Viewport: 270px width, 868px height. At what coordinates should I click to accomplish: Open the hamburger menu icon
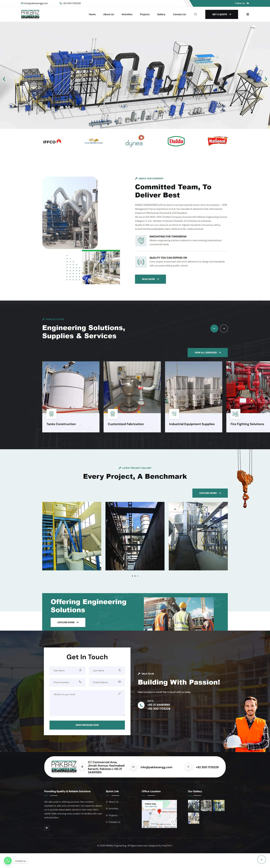pyautogui.click(x=248, y=14)
